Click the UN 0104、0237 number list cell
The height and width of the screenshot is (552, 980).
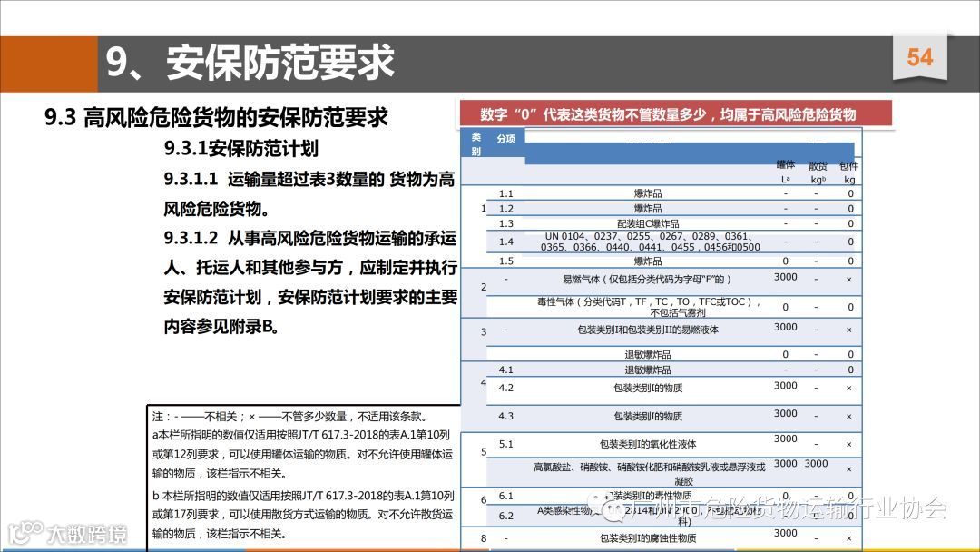[x=650, y=241]
